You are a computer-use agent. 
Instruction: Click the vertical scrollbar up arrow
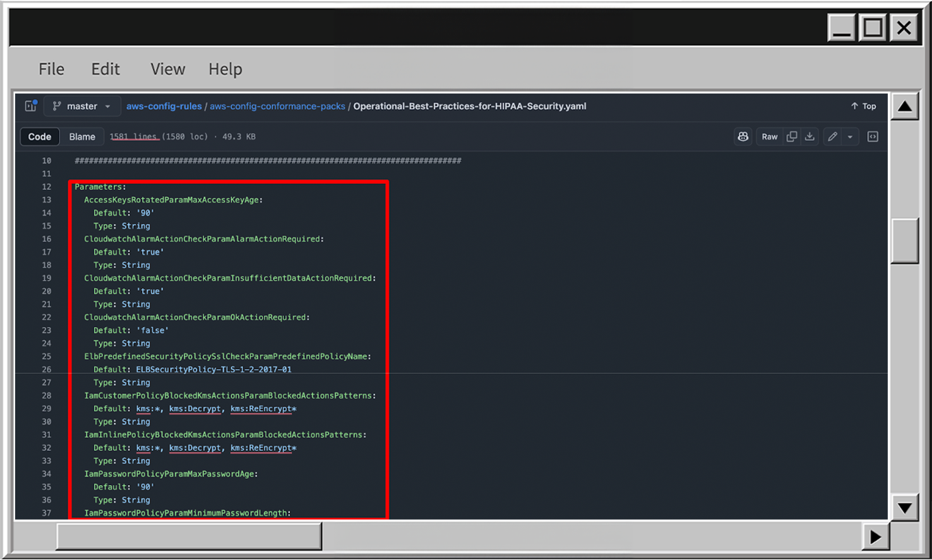point(905,106)
